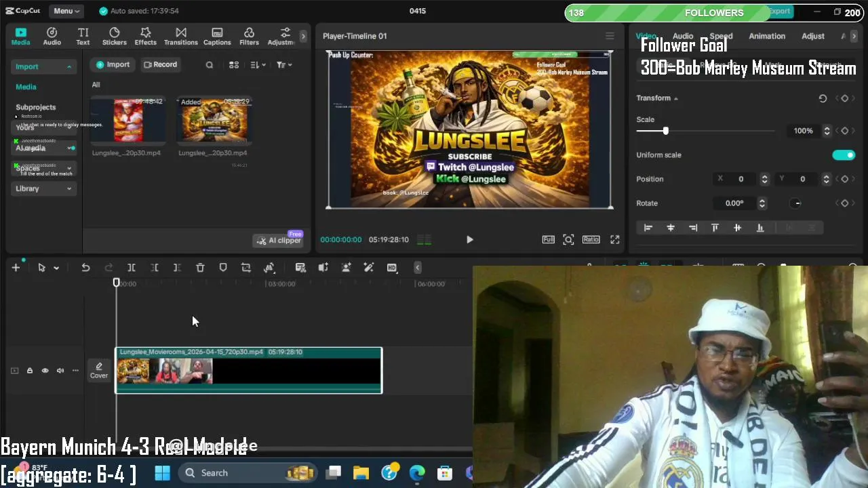
Task: Align clip to left edge
Action: pos(648,228)
